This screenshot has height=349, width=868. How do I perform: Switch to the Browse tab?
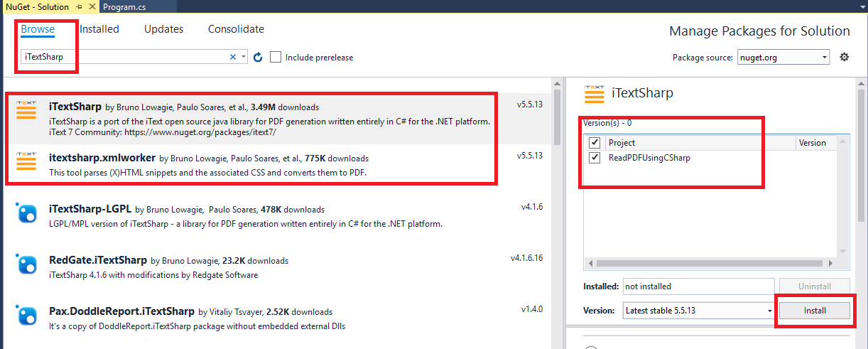click(x=38, y=29)
